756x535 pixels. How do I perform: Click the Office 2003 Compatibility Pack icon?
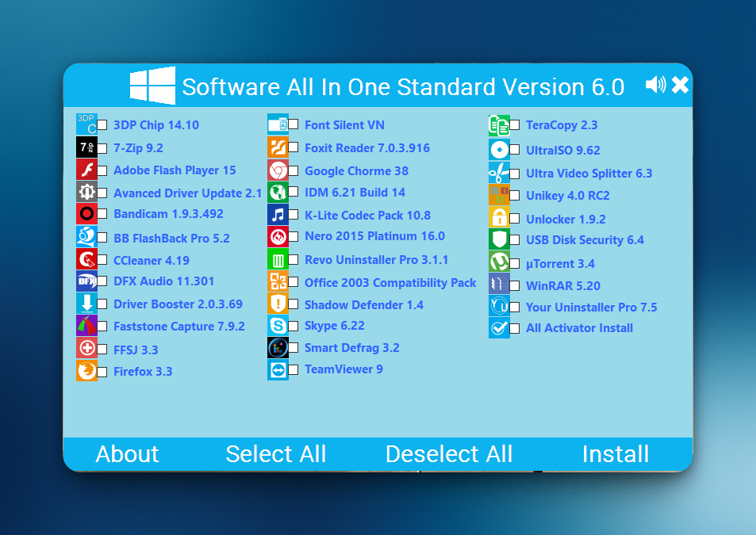278,281
